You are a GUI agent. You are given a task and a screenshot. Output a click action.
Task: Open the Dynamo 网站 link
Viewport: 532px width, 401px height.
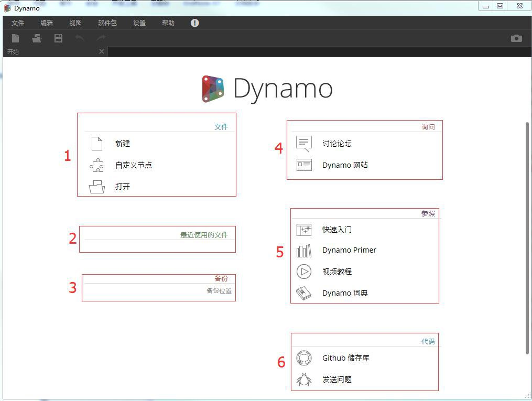tap(345, 165)
